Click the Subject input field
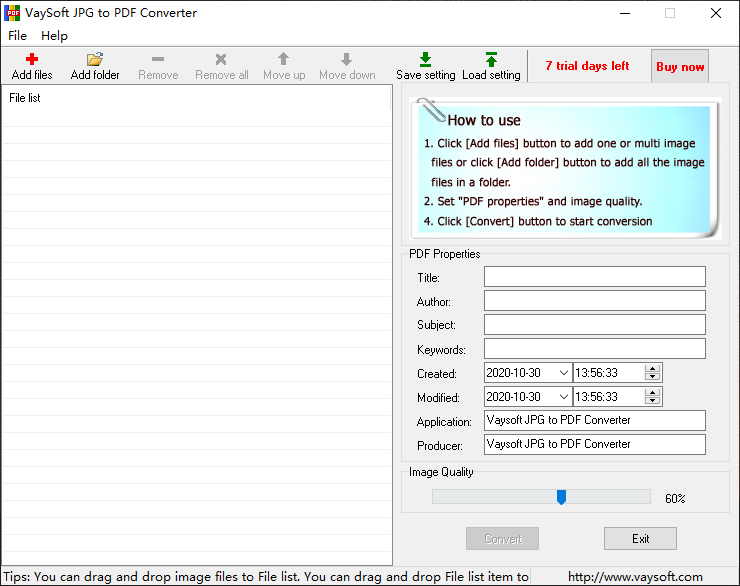This screenshot has width=740, height=586. [x=595, y=325]
